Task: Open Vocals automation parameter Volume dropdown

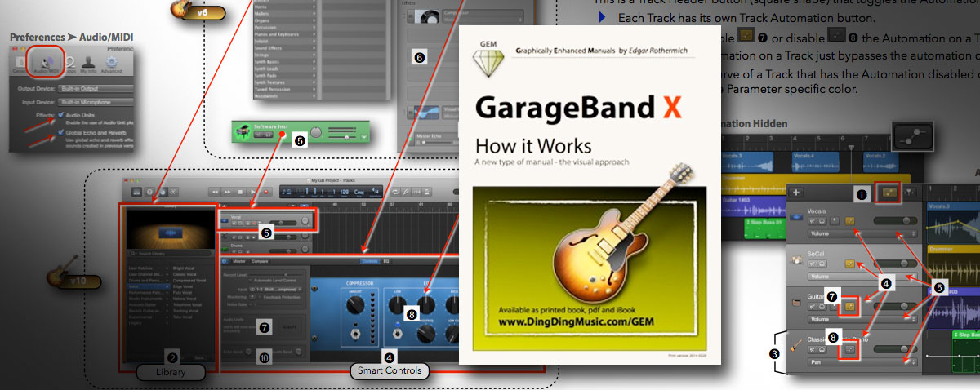Action: tap(862, 233)
